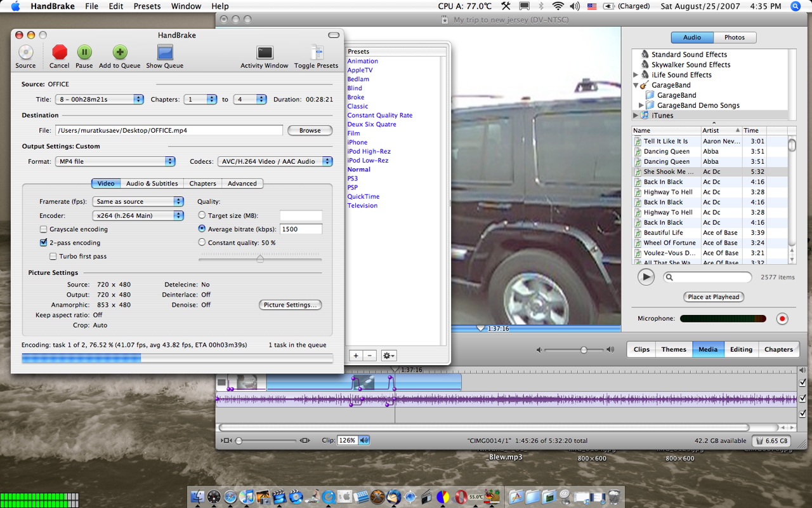Screen dimensions: 812x508
Task: Open QuickTime Player from the Dock
Action: pos(329,497)
